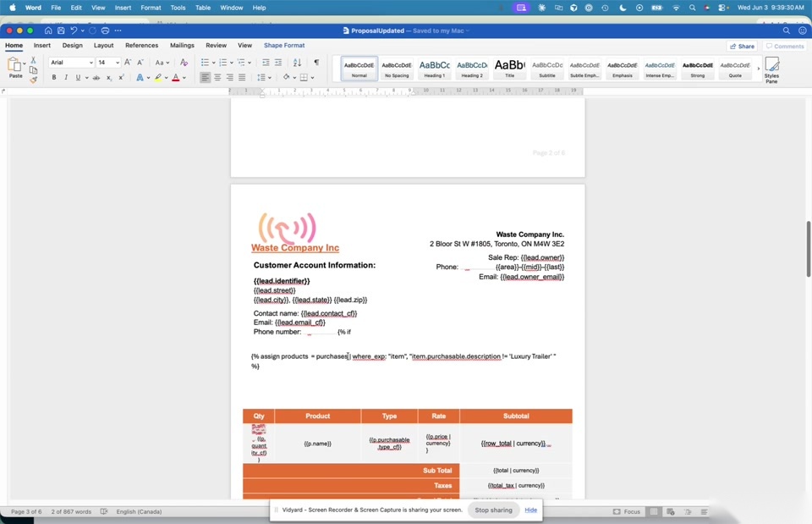Sort text with the A-Z icon
Image resolution: width=812 pixels, height=524 pixels.
297,62
